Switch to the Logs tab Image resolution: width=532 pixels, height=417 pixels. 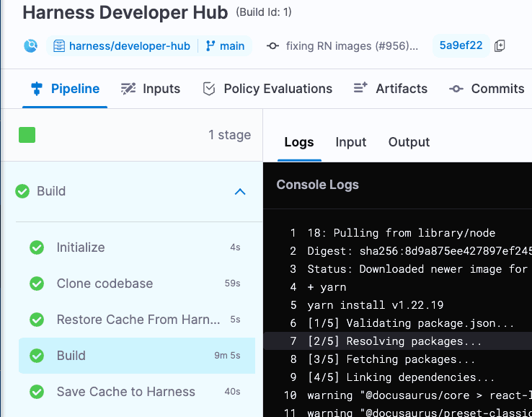pos(299,142)
